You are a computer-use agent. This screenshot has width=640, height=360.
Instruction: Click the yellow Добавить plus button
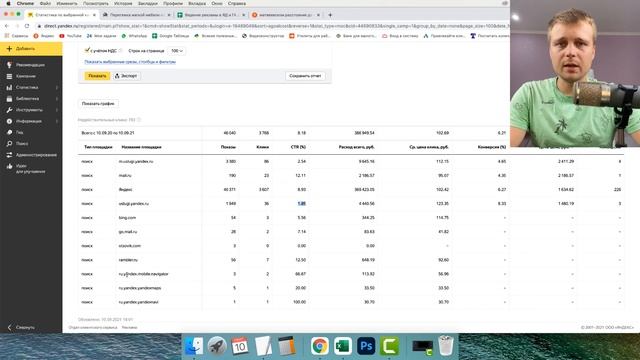(x=31, y=49)
